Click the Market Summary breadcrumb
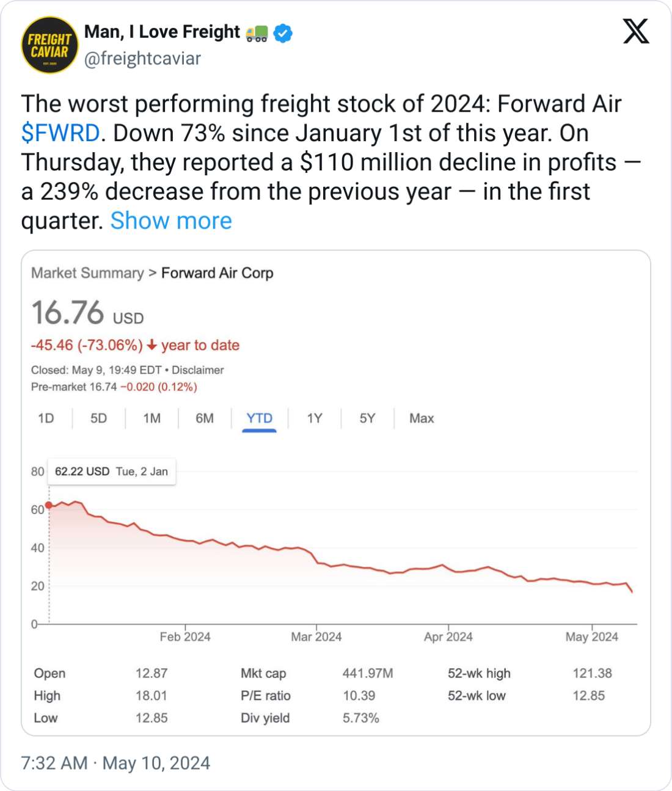The width and height of the screenshot is (672, 791). (x=87, y=273)
